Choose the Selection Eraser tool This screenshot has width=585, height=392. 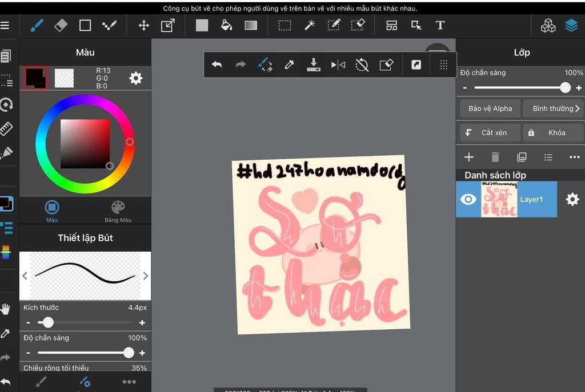(x=358, y=25)
